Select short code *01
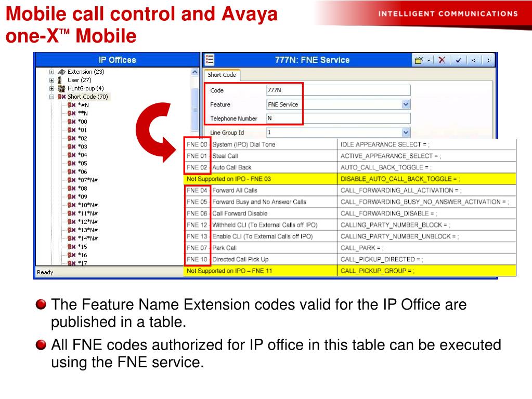532x399 pixels. 83,130
